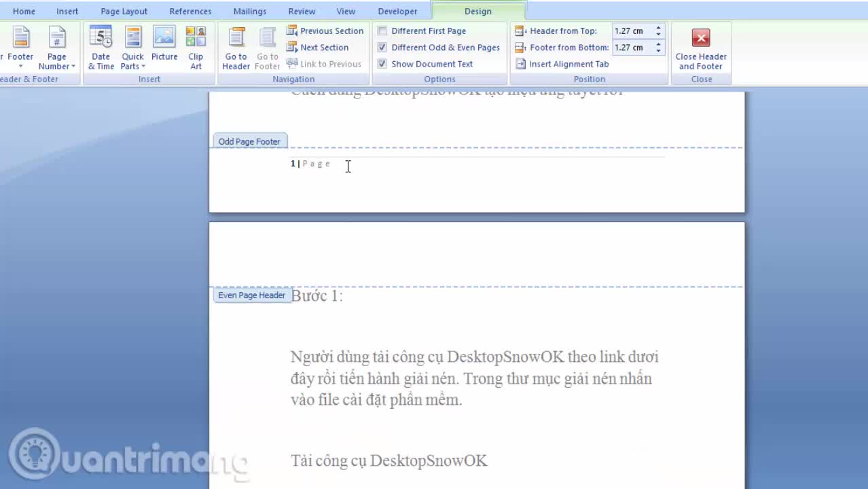Open the Review tab

tap(302, 11)
